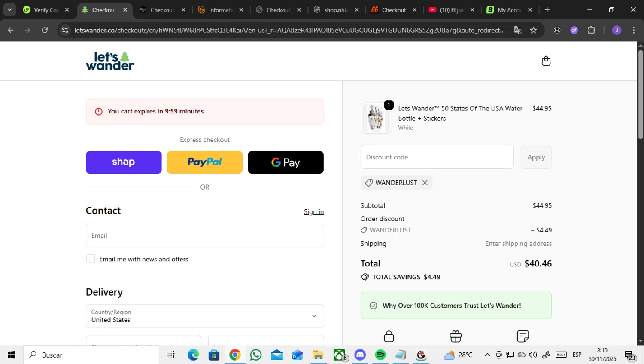This screenshot has width=644, height=364.
Task: Click the water bottle product thumbnail
Action: (x=376, y=118)
